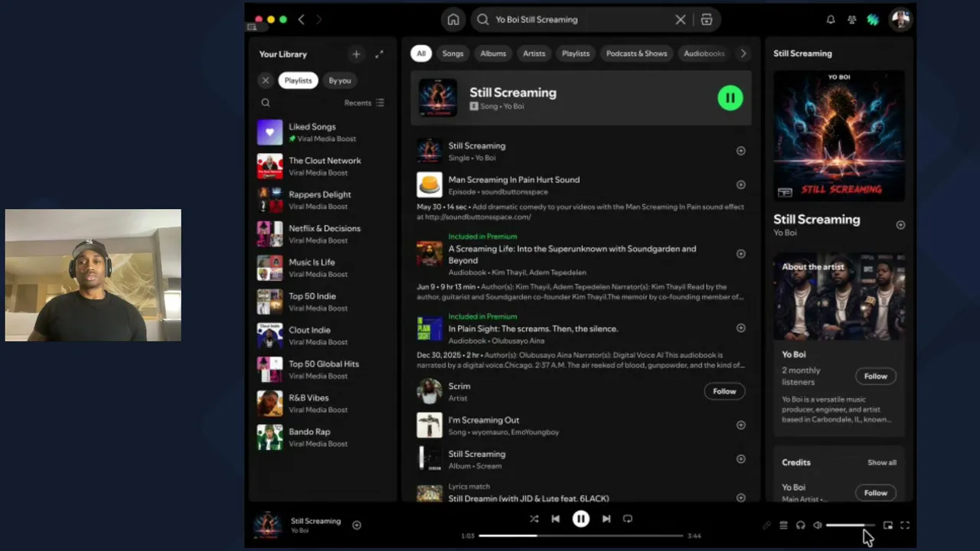Go to Spotify Home
Image resolution: width=980 pixels, height=551 pixels.
tap(453, 20)
